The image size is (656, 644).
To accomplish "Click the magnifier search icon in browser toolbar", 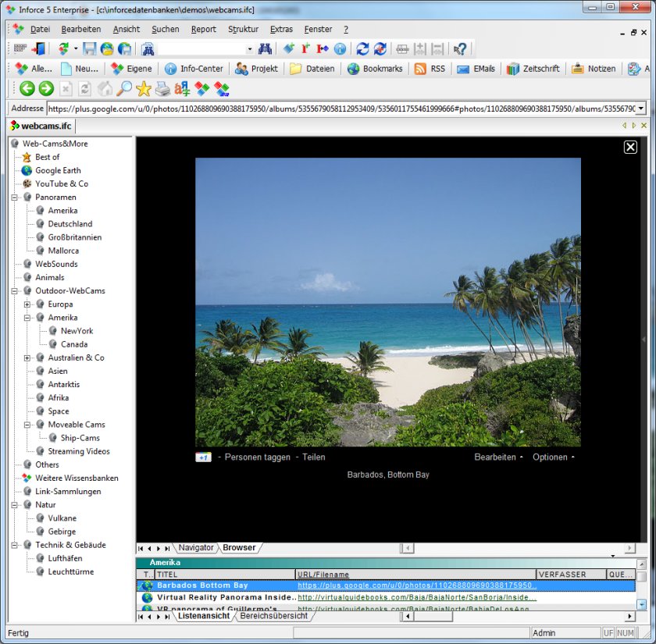I will (124, 89).
